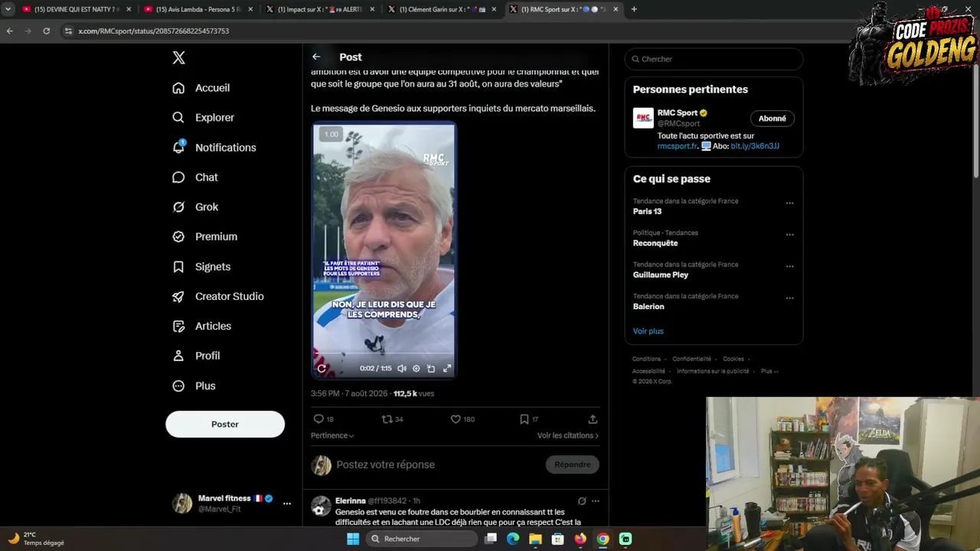Image resolution: width=980 pixels, height=551 pixels.
Task: Click the Répondre button
Action: 573,465
